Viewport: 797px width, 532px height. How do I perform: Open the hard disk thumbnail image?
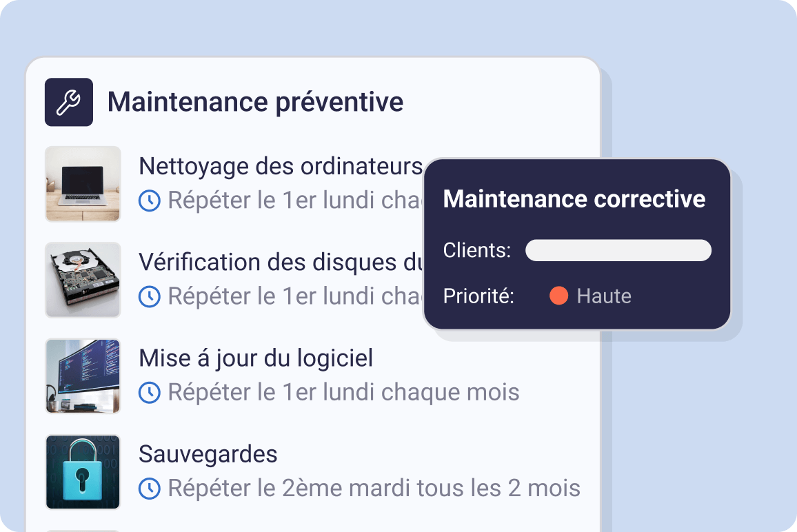(83, 280)
